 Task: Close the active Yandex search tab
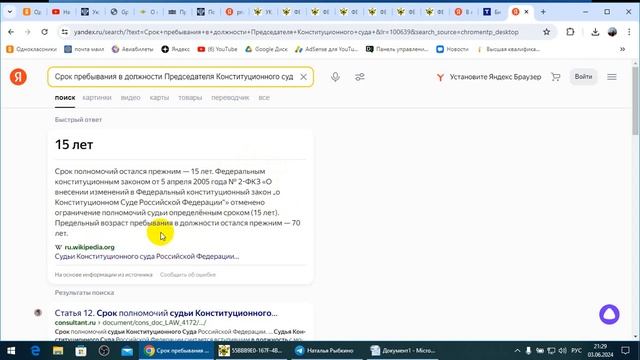point(526,12)
